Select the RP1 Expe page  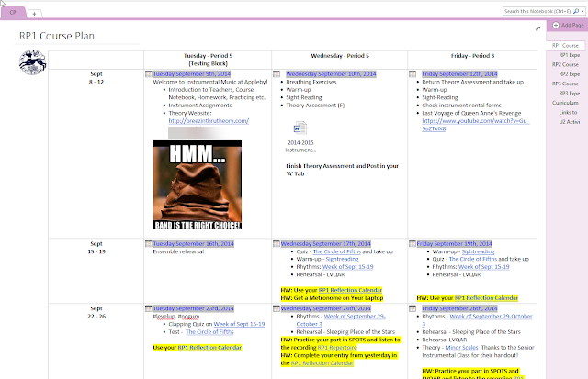[x=570, y=55]
